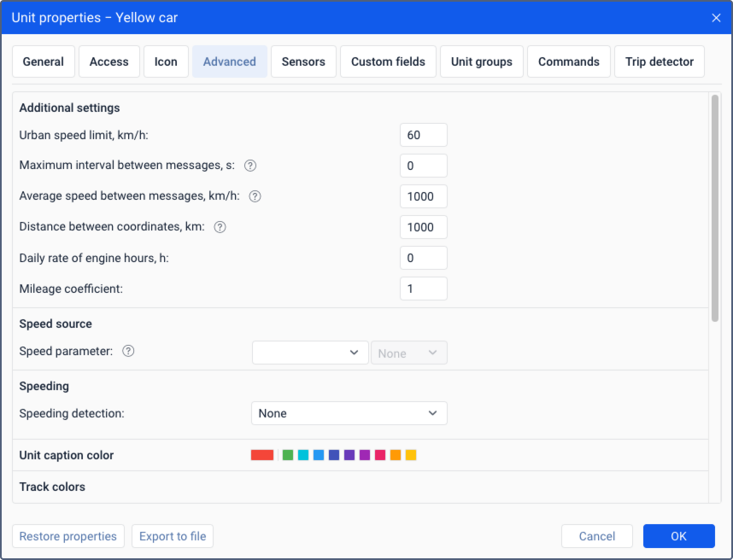Click help icon next to Speed parameter

128,351
